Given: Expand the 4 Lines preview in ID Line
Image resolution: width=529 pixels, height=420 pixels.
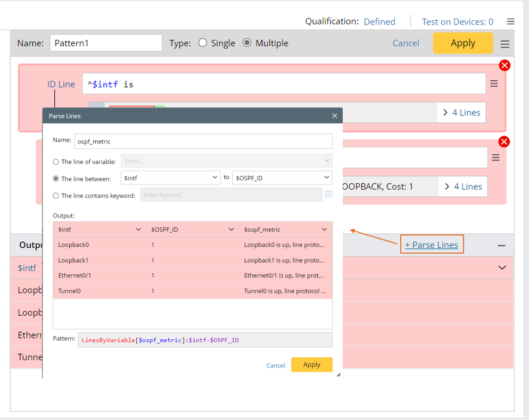Looking at the screenshot, I should tap(461, 113).
